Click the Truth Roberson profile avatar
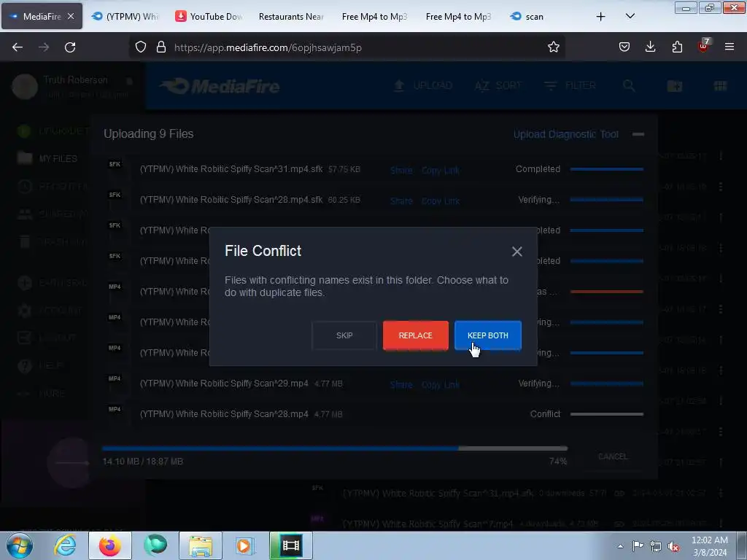 tap(25, 86)
